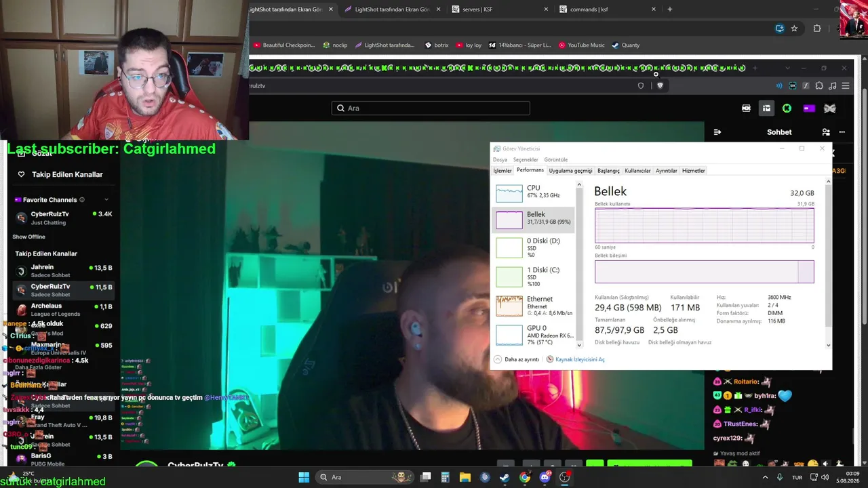The height and width of the screenshot is (488, 868).
Task: Open Takip Edilen Kanallar heart link
Action: coord(60,174)
